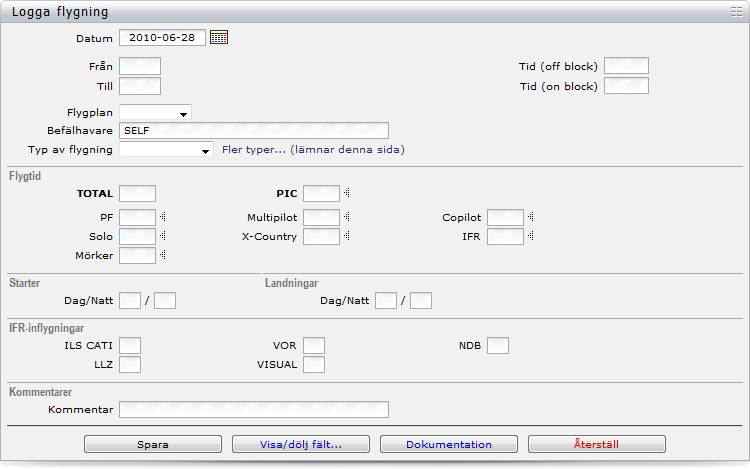Follow the Fler typer... link
The height and width of the screenshot is (469, 750).
coord(313,150)
